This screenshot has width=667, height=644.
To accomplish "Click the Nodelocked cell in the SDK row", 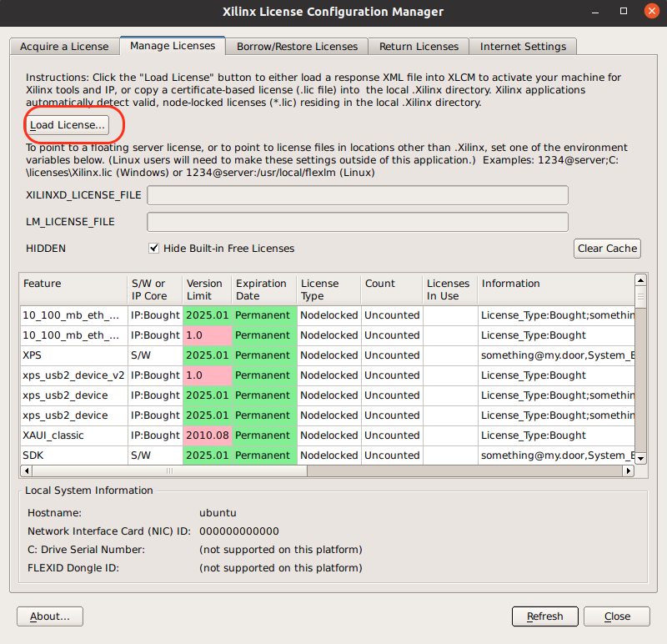I will click(x=329, y=455).
